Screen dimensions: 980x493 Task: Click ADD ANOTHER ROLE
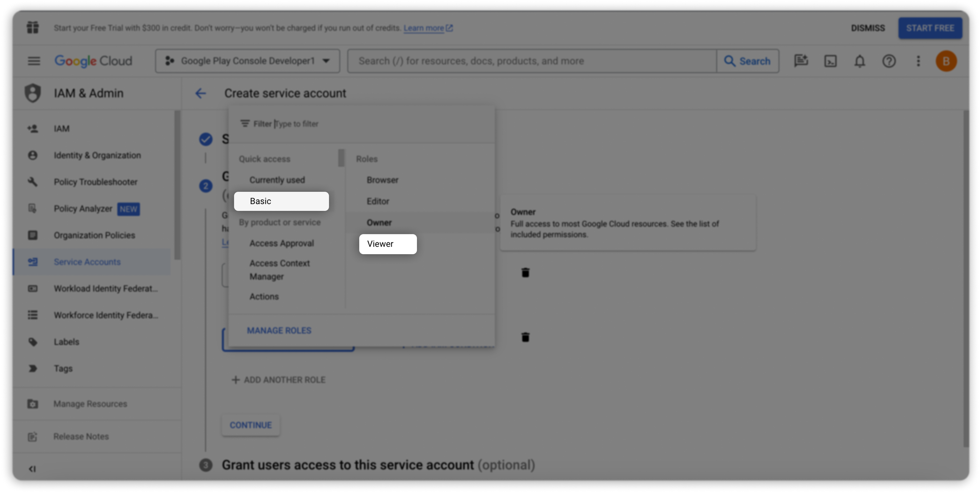tap(279, 380)
